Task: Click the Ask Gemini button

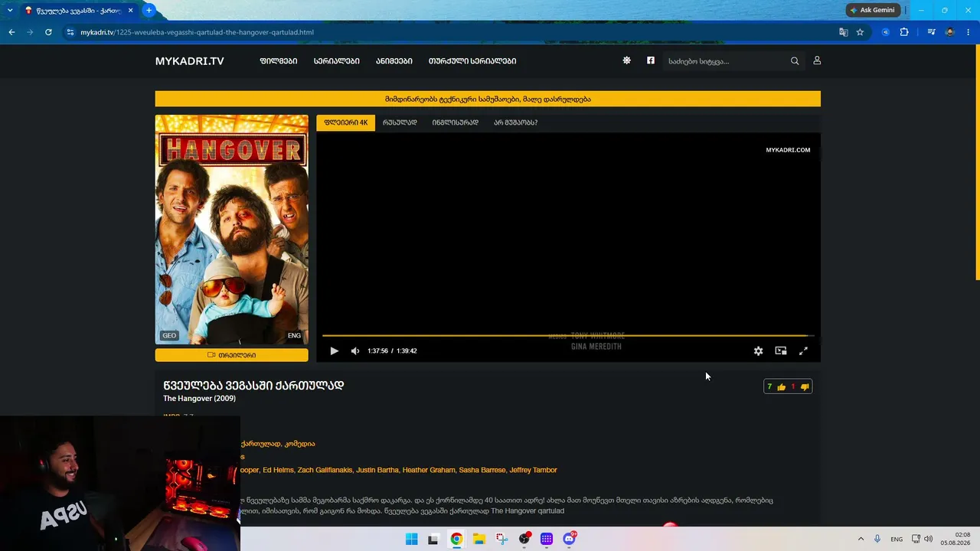Action: 874,10
